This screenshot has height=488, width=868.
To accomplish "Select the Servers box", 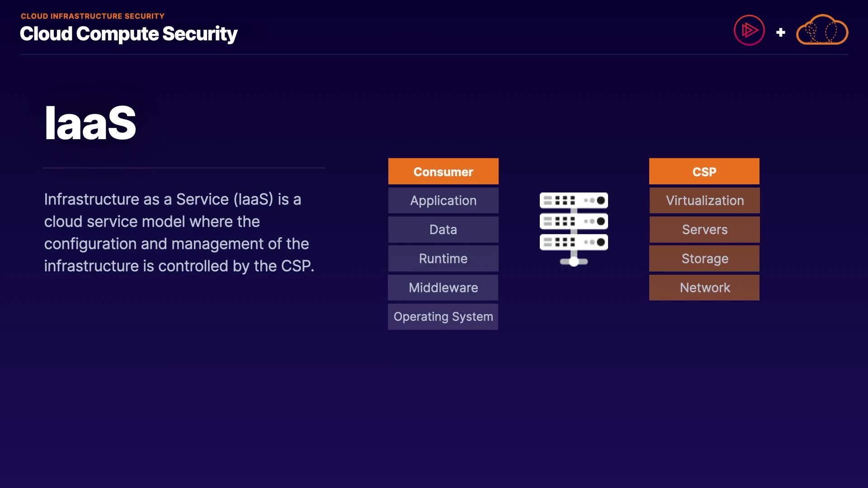I will pyautogui.click(x=704, y=230).
